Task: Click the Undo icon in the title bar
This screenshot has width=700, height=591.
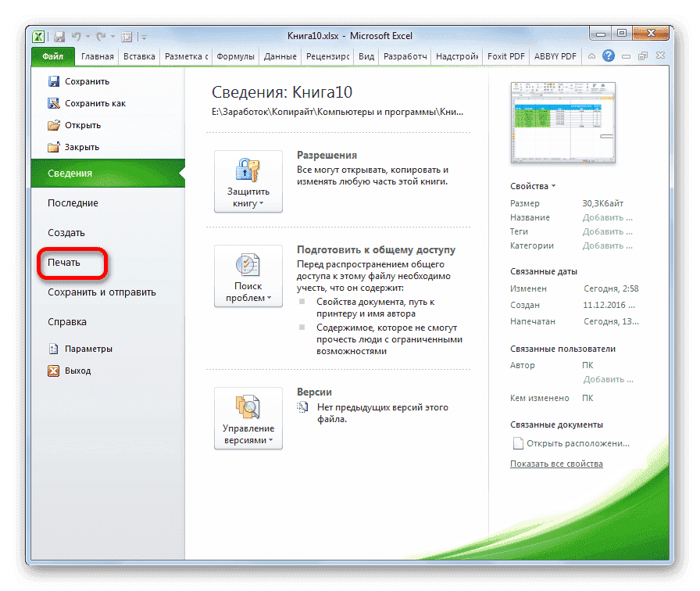Action: 75,36
